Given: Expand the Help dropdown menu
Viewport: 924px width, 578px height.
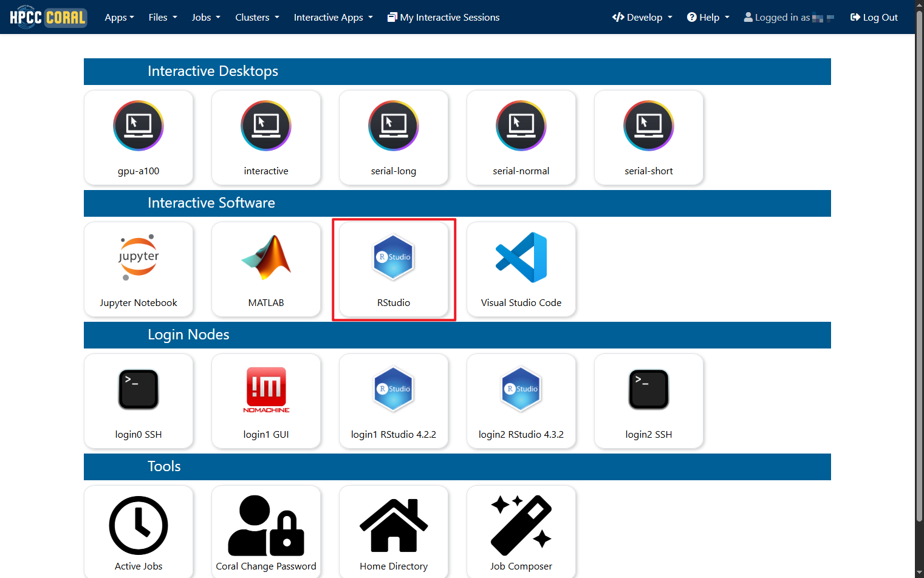Looking at the screenshot, I should (708, 18).
